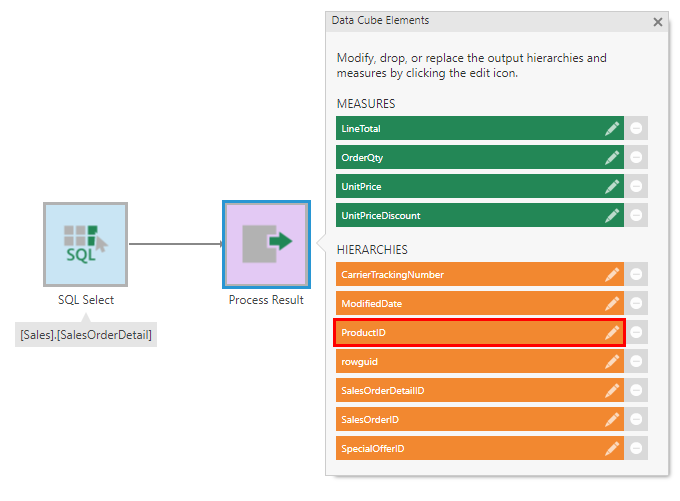The width and height of the screenshot is (680, 501).
Task: Open the editor for UnitPrice measure
Action: 612,187
